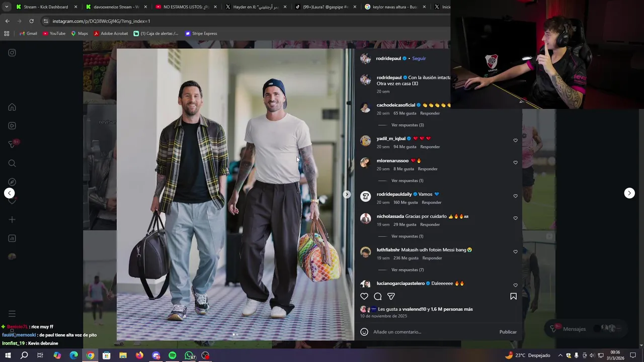Switch to davooxeneize Stream tab

click(x=116, y=7)
